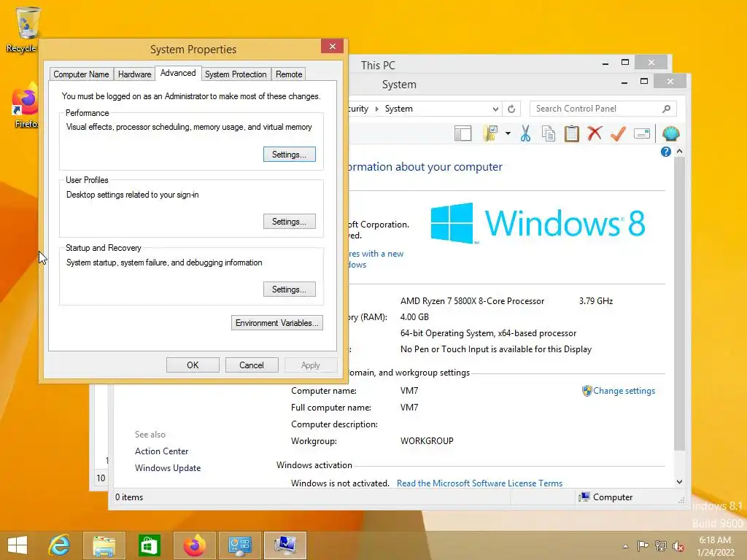
Task: Click the Change settings link
Action: pyautogui.click(x=624, y=391)
